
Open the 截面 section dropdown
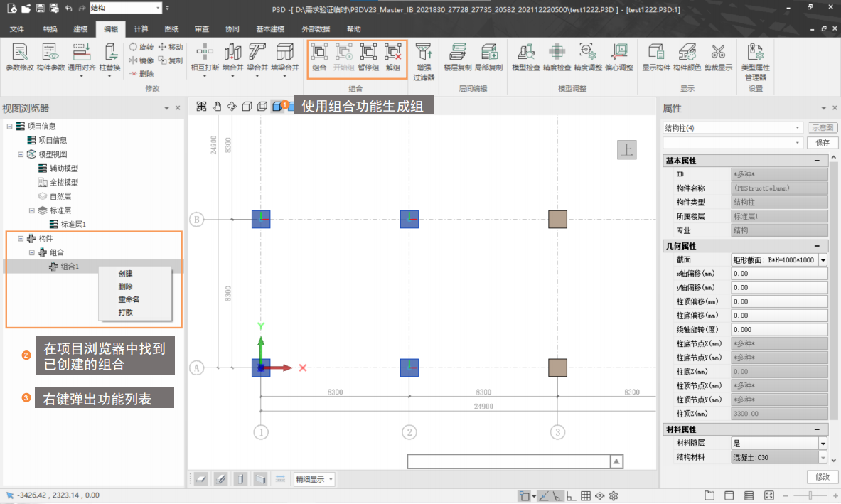[x=823, y=260]
